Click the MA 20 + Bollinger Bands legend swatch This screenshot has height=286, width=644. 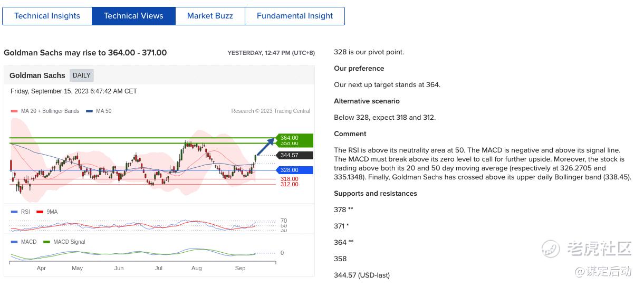tap(14, 111)
